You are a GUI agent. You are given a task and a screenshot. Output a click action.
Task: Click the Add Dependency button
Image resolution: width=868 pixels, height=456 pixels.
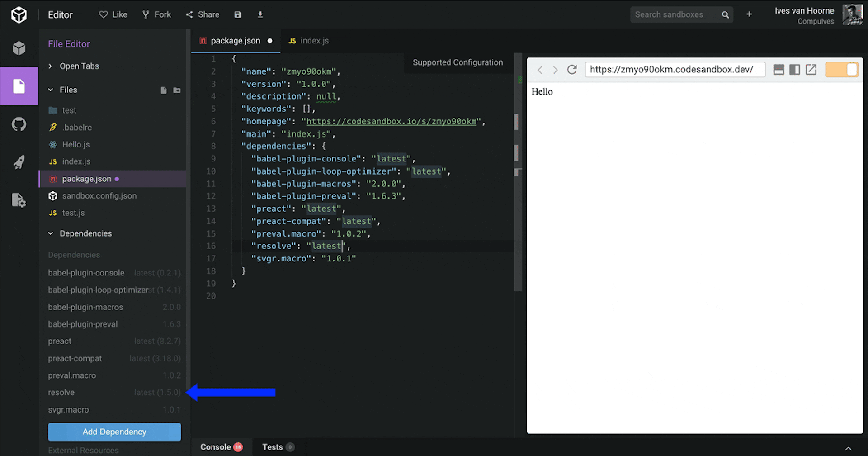114,432
